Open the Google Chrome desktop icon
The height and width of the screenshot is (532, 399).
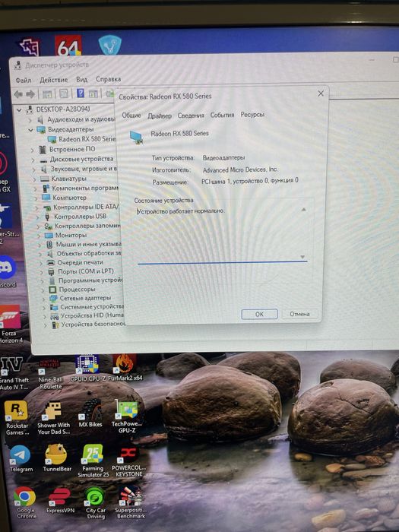coord(25,503)
